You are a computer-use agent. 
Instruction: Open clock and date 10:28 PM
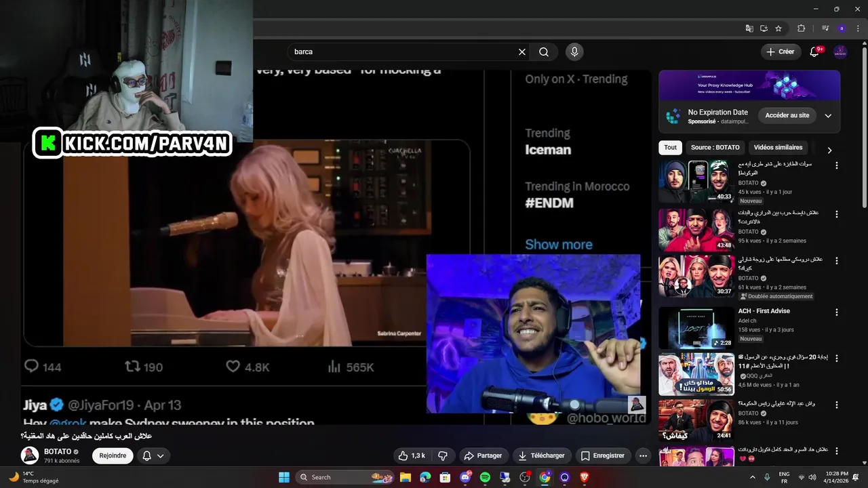click(837, 477)
